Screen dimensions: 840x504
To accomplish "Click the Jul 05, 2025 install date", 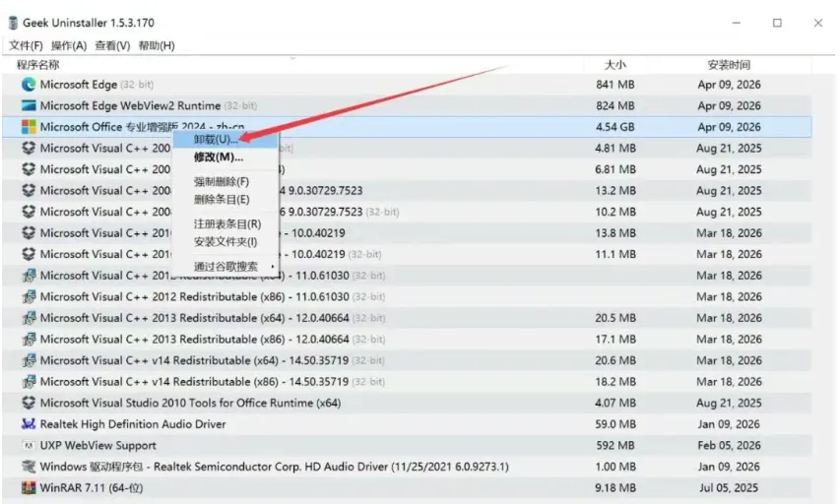I will point(729,488).
